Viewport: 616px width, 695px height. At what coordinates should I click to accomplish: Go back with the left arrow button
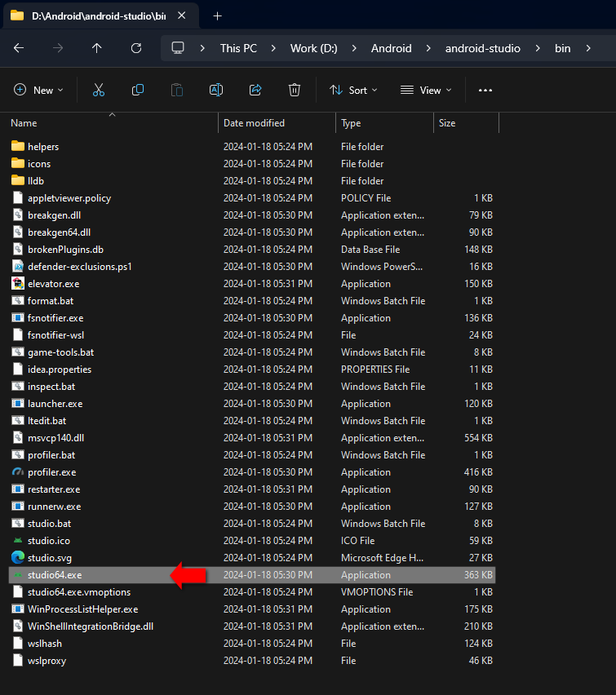19,48
